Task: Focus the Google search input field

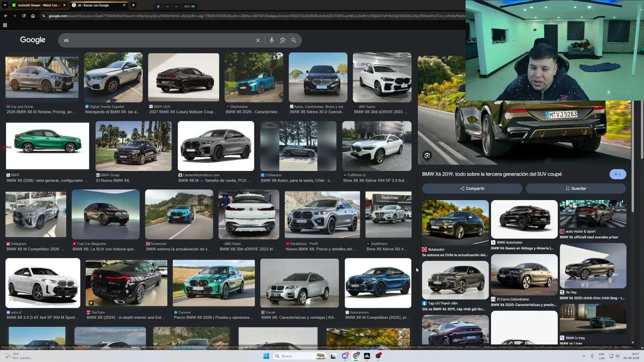Action: pos(158,40)
